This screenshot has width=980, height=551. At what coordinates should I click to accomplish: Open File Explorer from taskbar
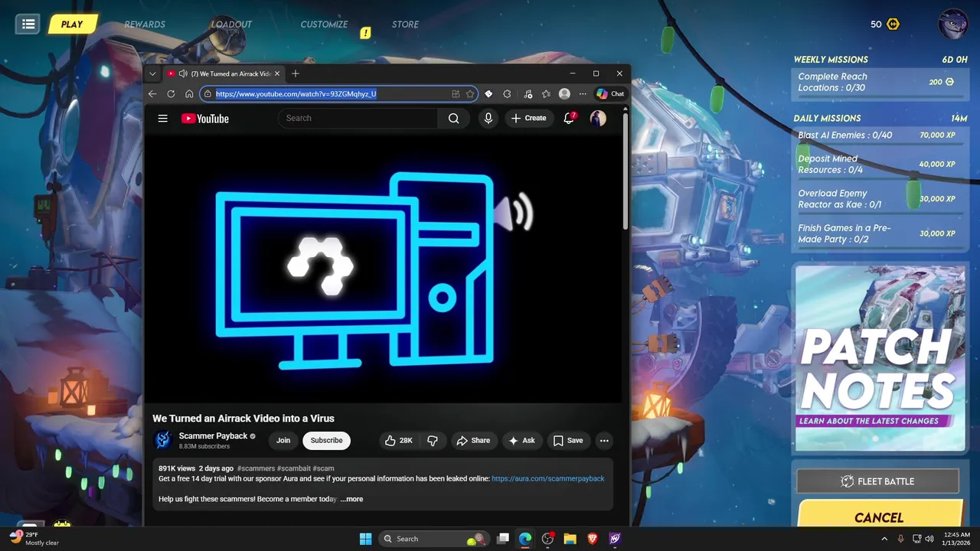point(570,539)
